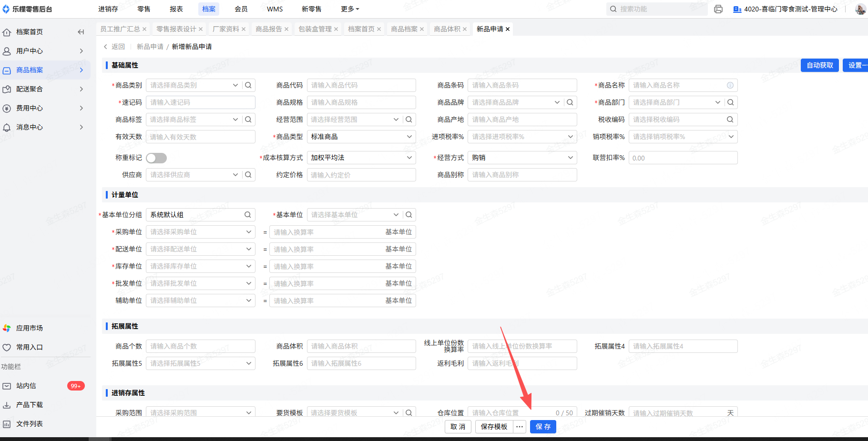Open the 销项税率% dropdown
The image size is (868, 441).
[683, 137]
